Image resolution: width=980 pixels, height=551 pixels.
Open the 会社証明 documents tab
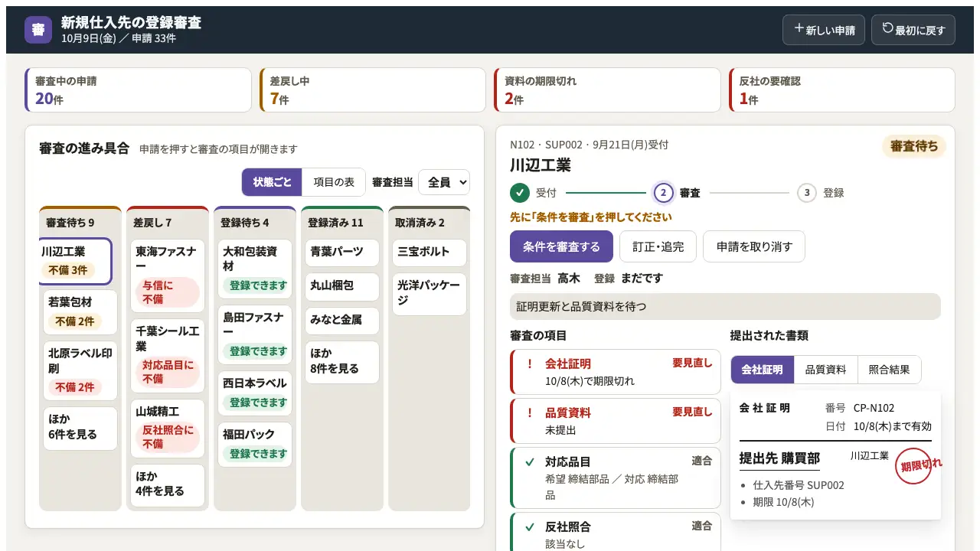(763, 370)
